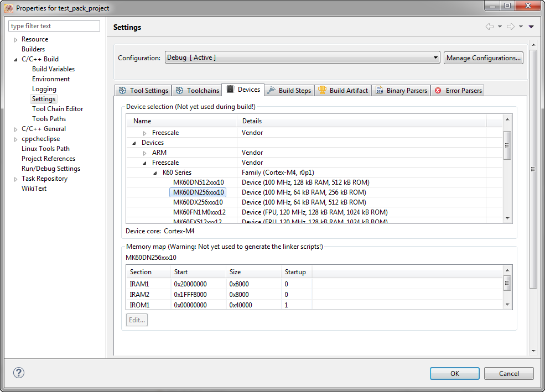Screen dimensions: 545x392
Task: Click the help question mark icon
Action: coord(19,373)
